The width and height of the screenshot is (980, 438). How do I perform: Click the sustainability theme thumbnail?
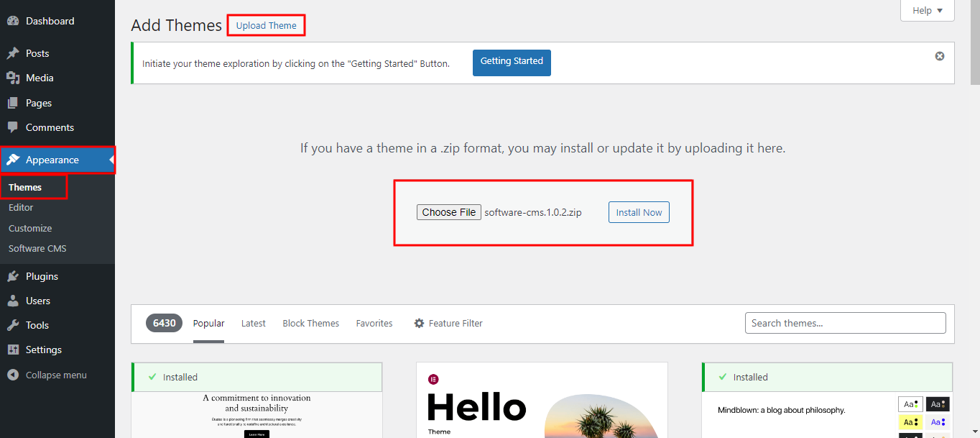257,415
